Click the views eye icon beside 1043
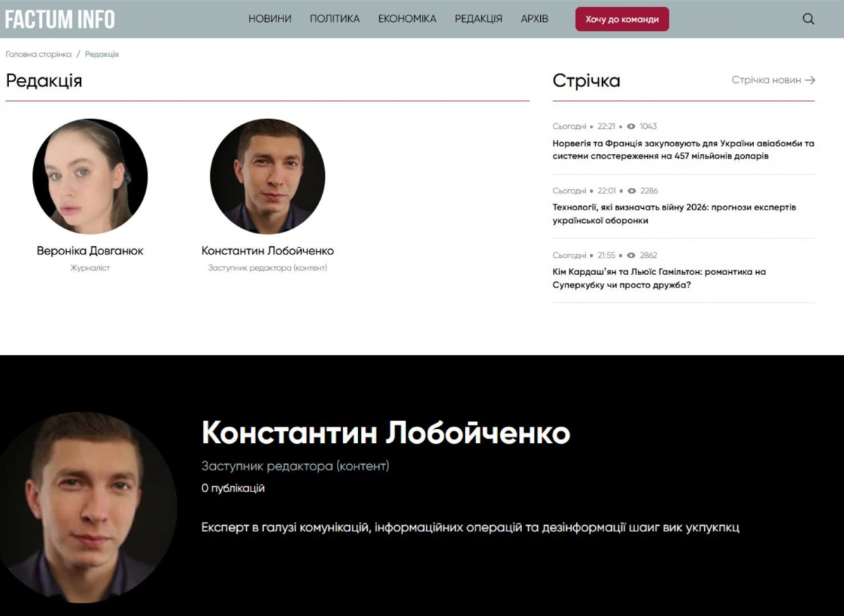 [631, 127]
